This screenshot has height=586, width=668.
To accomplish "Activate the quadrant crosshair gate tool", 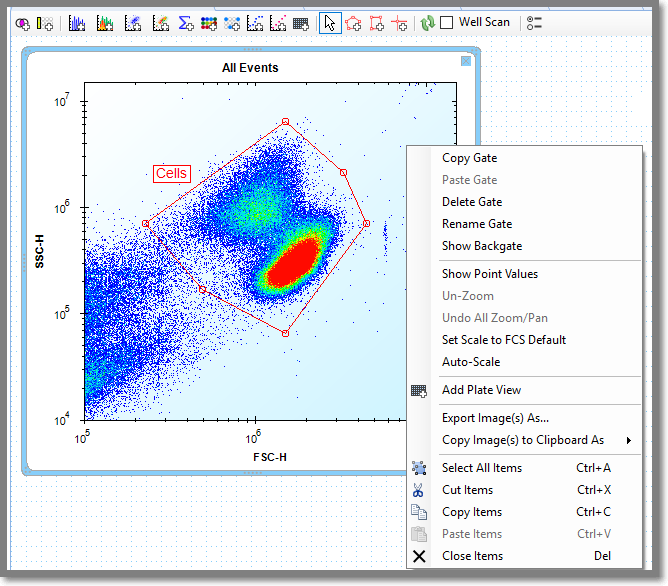I will click(x=400, y=23).
